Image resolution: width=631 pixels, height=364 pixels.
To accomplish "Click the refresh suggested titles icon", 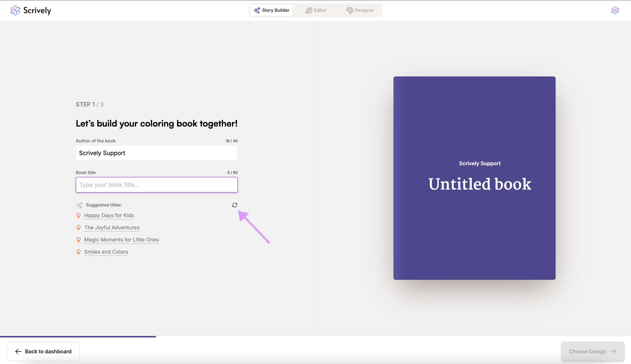I will (235, 205).
